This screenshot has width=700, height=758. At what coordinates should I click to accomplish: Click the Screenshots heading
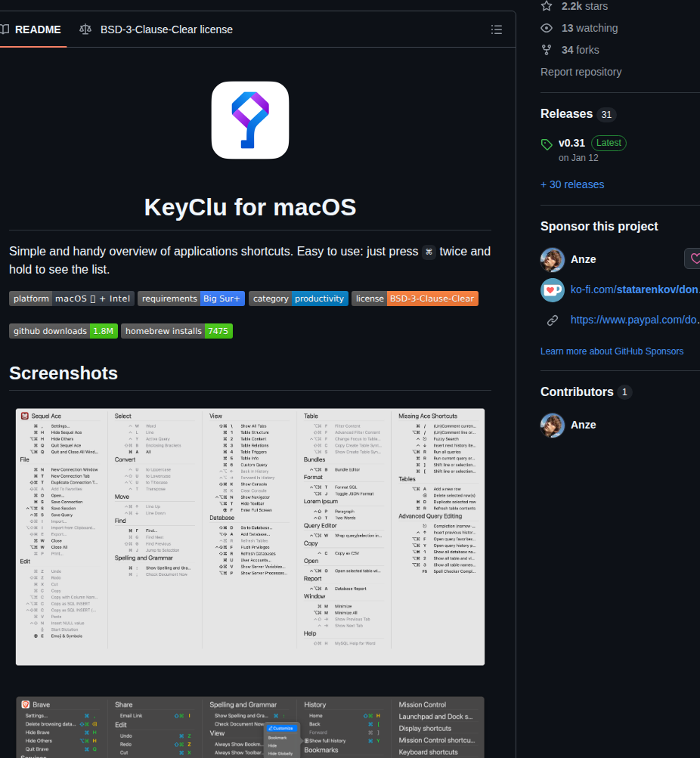click(63, 373)
